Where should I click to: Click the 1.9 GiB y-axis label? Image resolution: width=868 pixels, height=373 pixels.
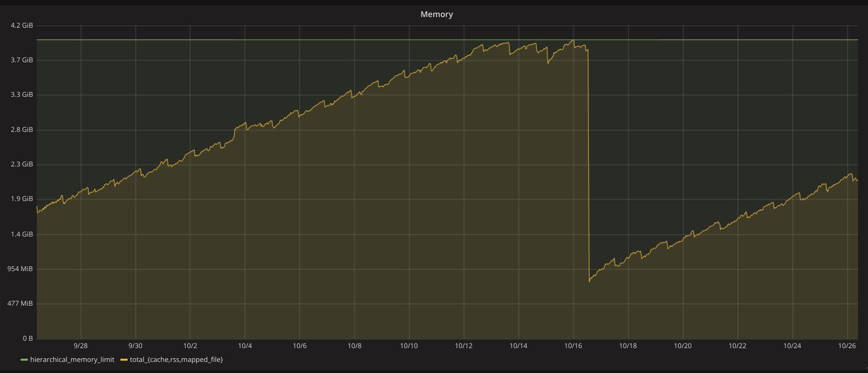click(x=22, y=199)
